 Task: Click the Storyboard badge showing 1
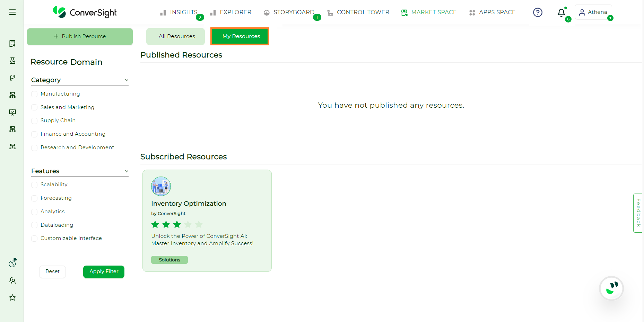coord(317,17)
